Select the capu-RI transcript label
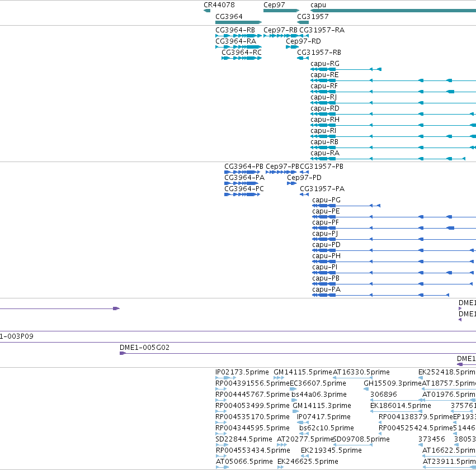 click(323, 131)
